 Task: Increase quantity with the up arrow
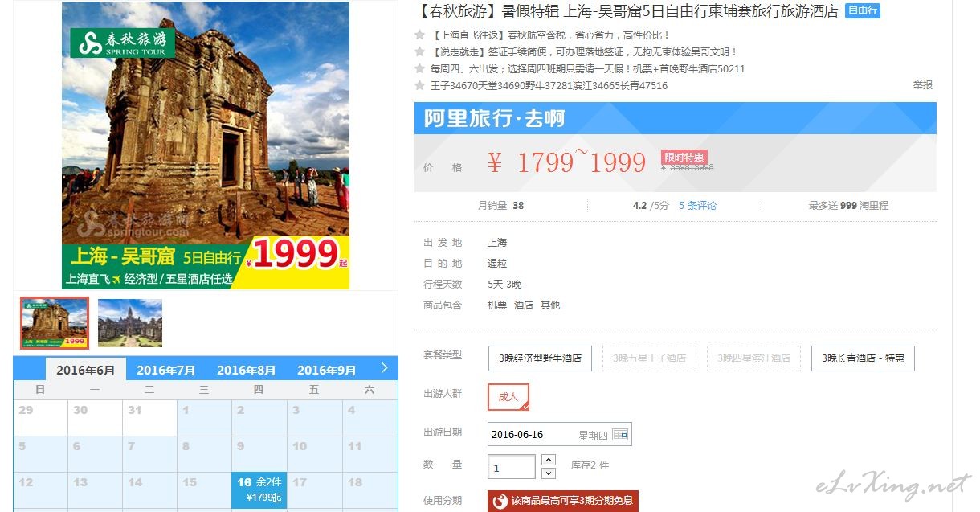[549, 460]
